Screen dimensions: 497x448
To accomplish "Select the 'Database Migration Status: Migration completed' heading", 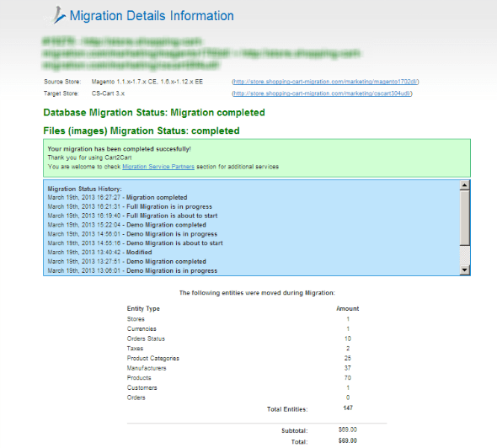I will click(x=154, y=113).
